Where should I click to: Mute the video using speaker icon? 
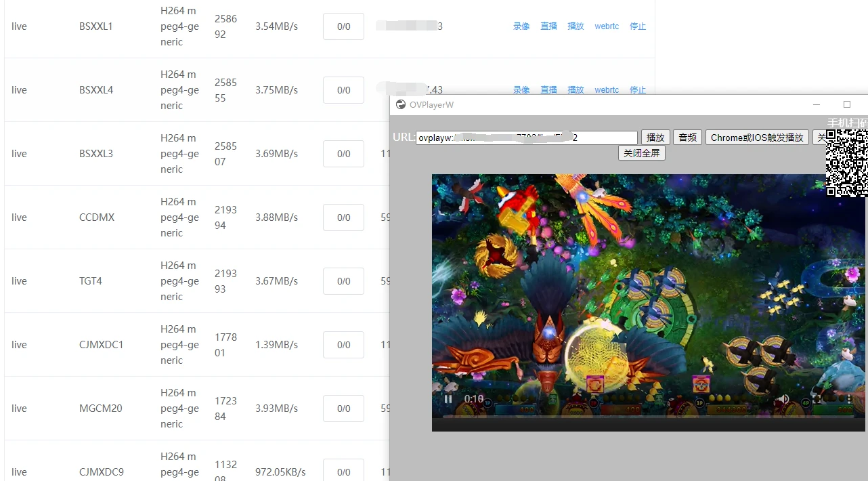pyautogui.click(x=785, y=399)
